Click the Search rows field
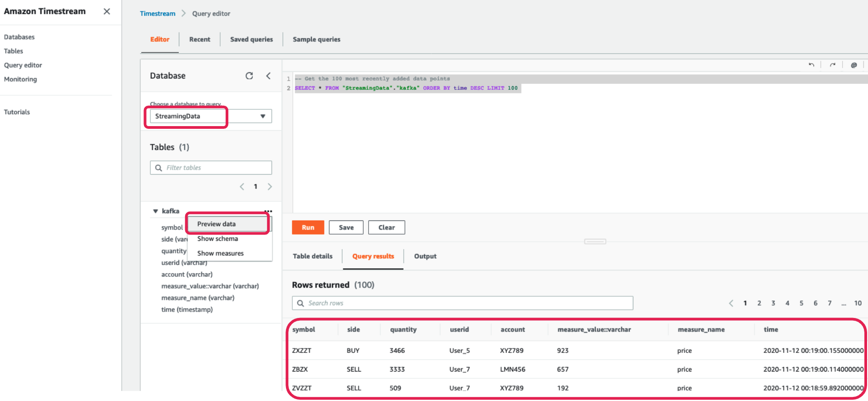Screen dimensions: 868x401 point(463,303)
